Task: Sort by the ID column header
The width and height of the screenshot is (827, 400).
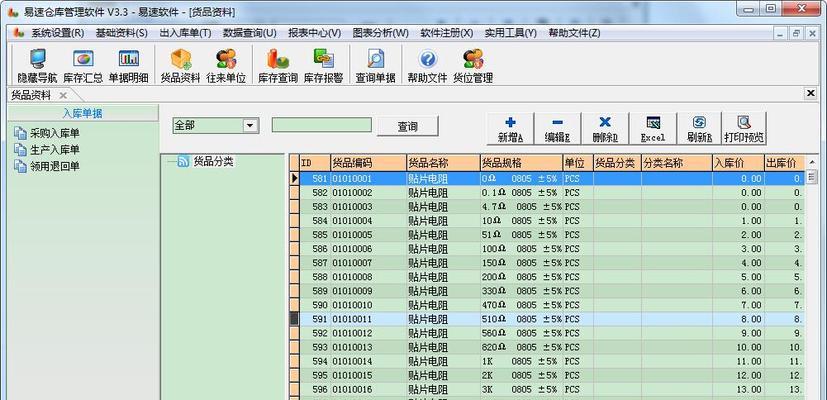Action: coord(315,163)
